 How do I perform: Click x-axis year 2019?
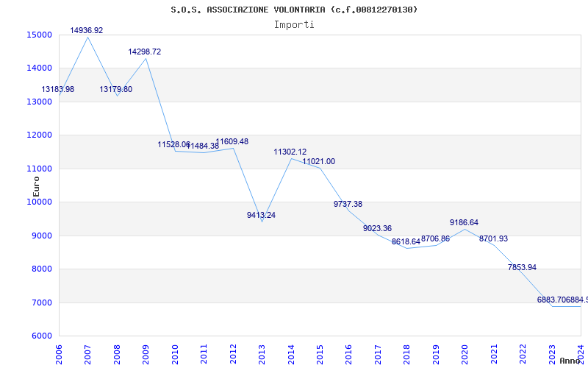(436, 355)
